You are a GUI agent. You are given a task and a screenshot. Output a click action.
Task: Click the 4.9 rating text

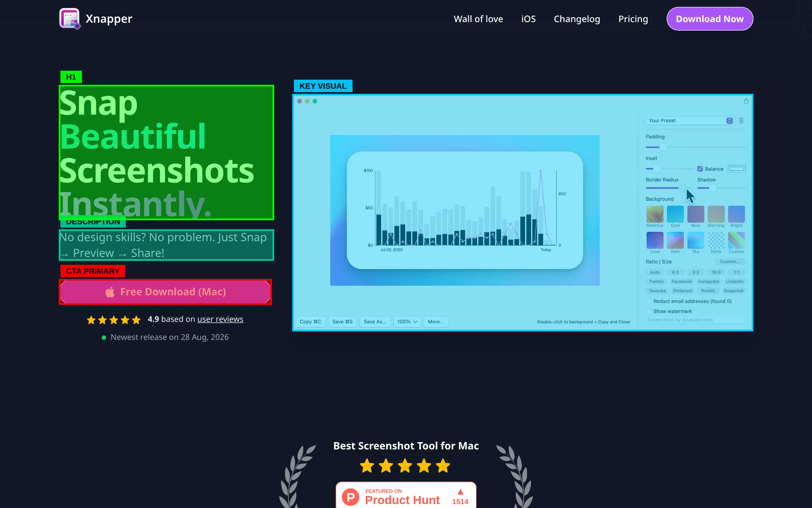point(153,319)
